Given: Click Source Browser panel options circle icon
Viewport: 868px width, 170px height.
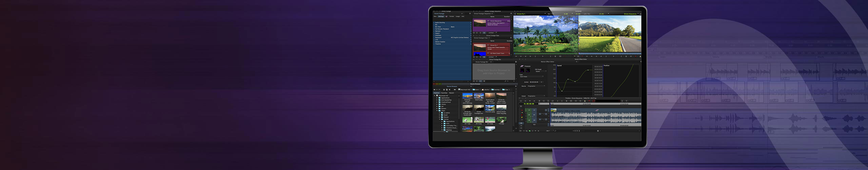Looking at the screenshot, I should (516, 86).
